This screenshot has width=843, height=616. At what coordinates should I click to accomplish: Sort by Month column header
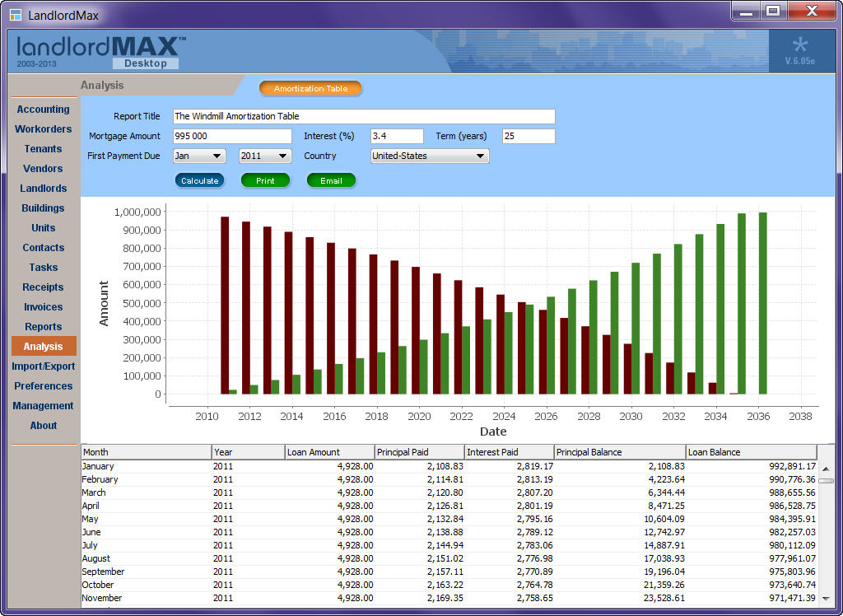[147, 452]
